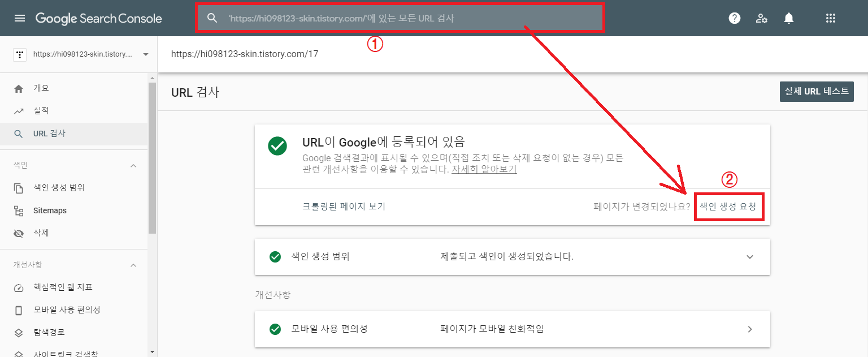Viewport: 868px width, 357px height.
Task: Open the Help question mark icon
Action: [x=735, y=18]
